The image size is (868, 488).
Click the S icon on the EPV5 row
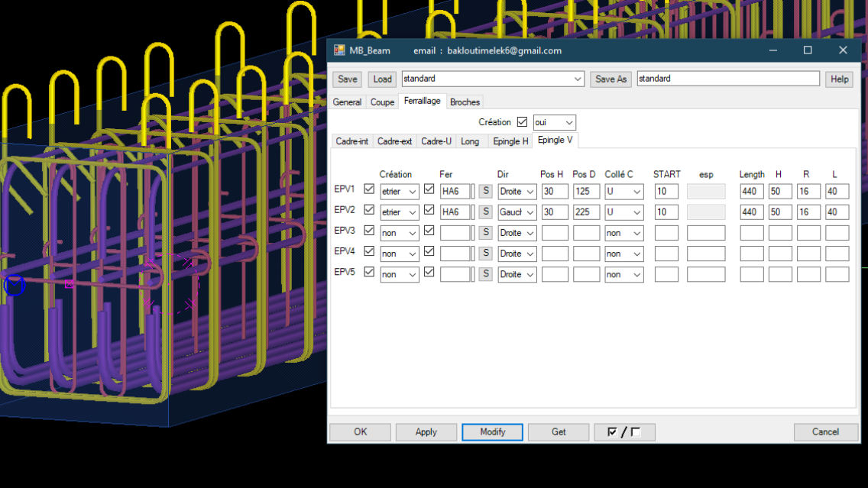[x=484, y=273]
